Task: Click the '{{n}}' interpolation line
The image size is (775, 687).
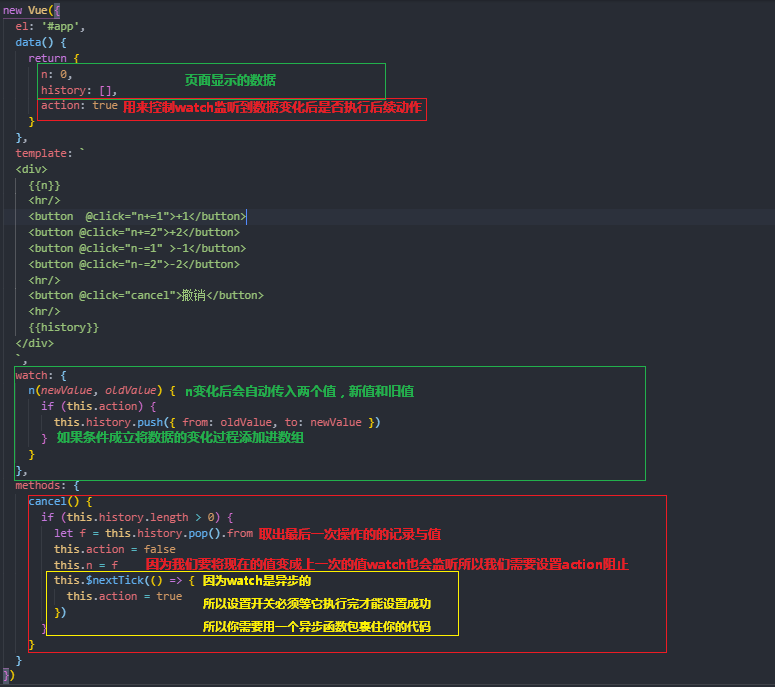Action: coord(44,186)
